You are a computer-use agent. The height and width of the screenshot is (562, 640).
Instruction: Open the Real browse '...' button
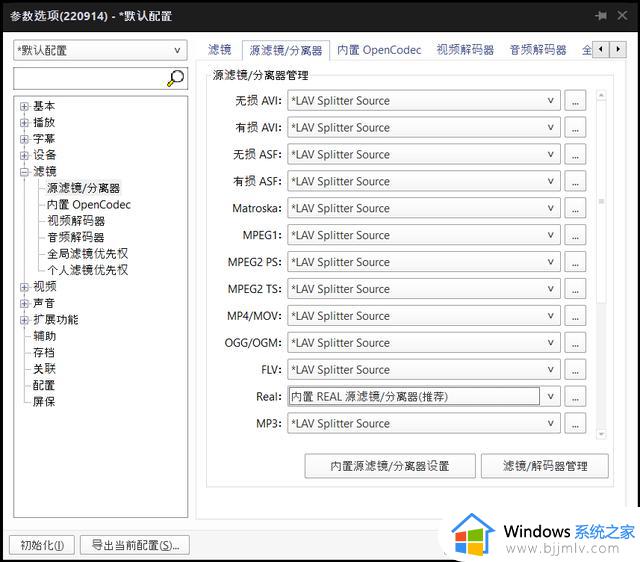(575, 397)
